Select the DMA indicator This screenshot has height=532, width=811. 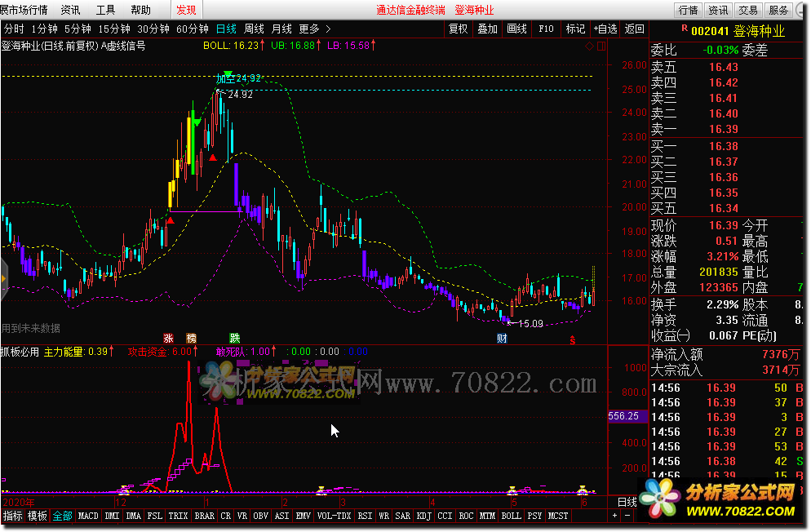[134, 516]
